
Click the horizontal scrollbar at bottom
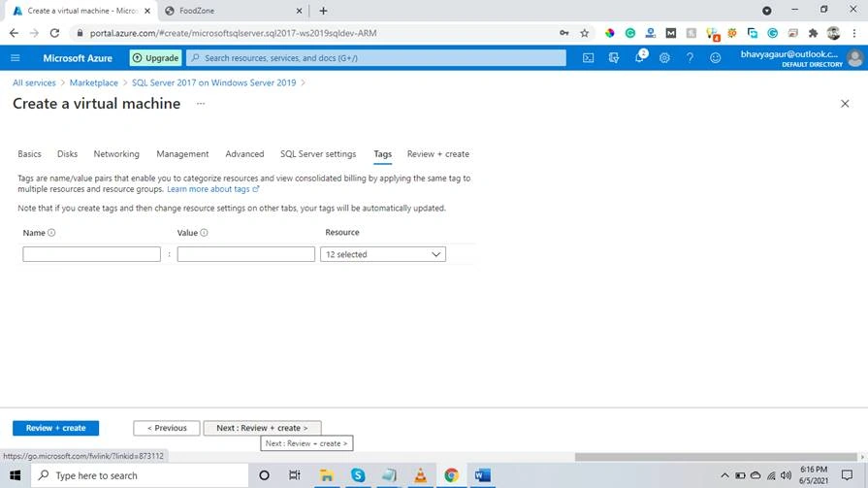(x=716, y=457)
